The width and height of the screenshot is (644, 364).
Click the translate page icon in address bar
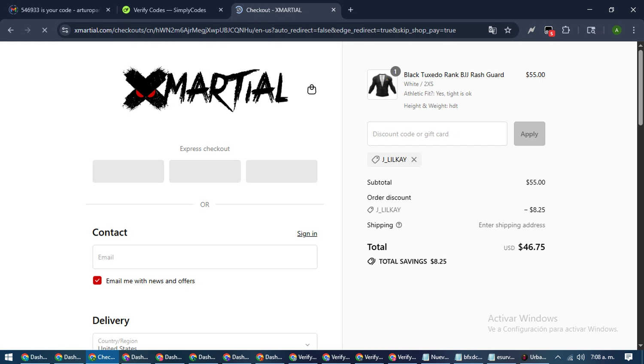coord(492,30)
